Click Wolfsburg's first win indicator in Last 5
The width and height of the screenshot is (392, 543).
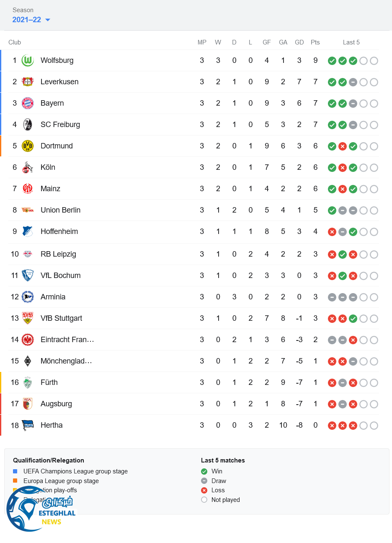click(332, 61)
